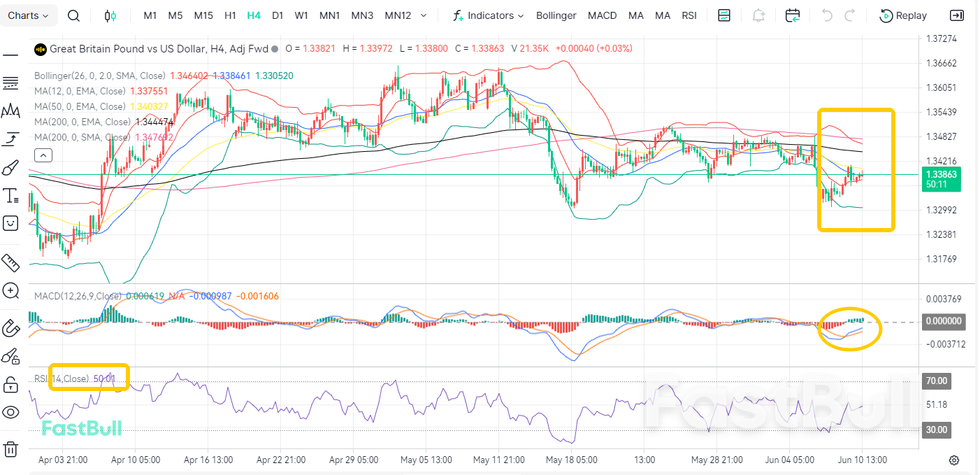Image resolution: width=980 pixels, height=475 pixels.
Task: Select the D1 timeframe
Action: [278, 15]
